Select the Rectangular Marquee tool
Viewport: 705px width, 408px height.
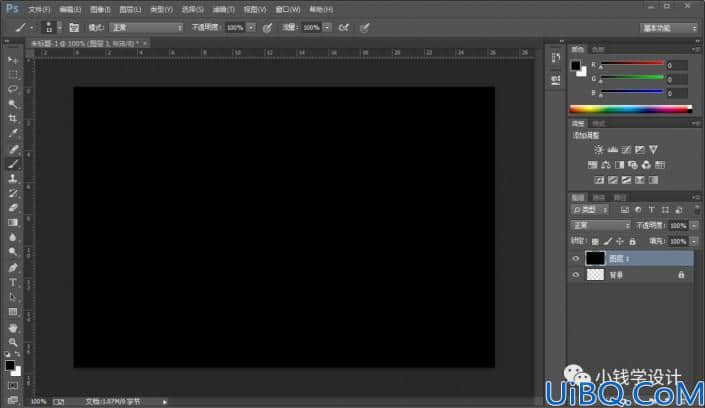pyautogui.click(x=13, y=75)
